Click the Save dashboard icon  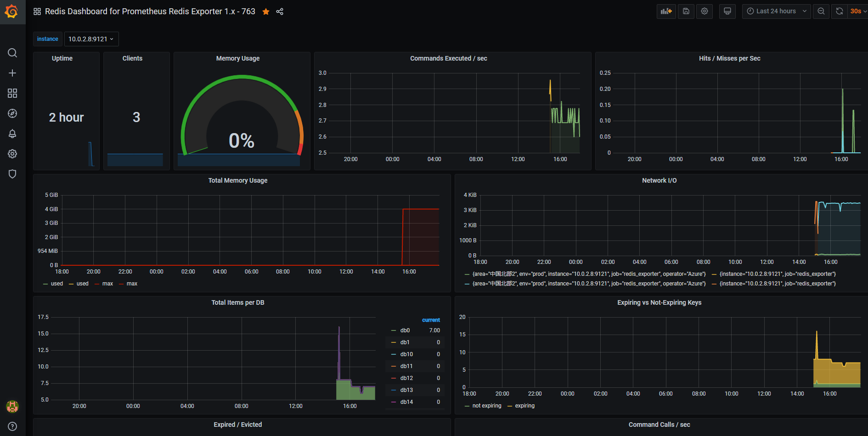(686, 11)
